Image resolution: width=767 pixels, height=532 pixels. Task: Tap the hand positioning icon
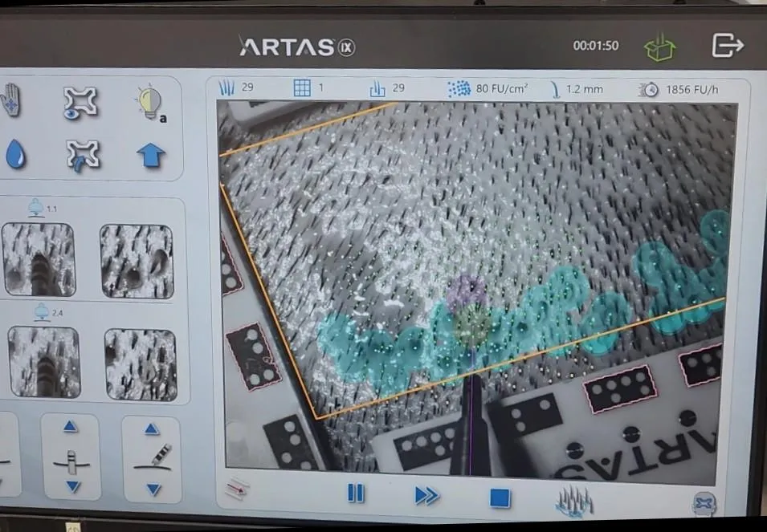click(10, 100)
